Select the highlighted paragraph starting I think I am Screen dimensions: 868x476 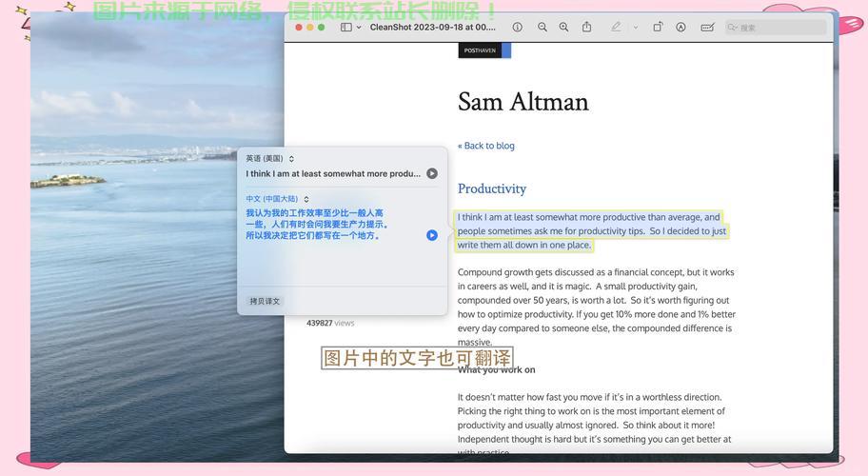592,230
